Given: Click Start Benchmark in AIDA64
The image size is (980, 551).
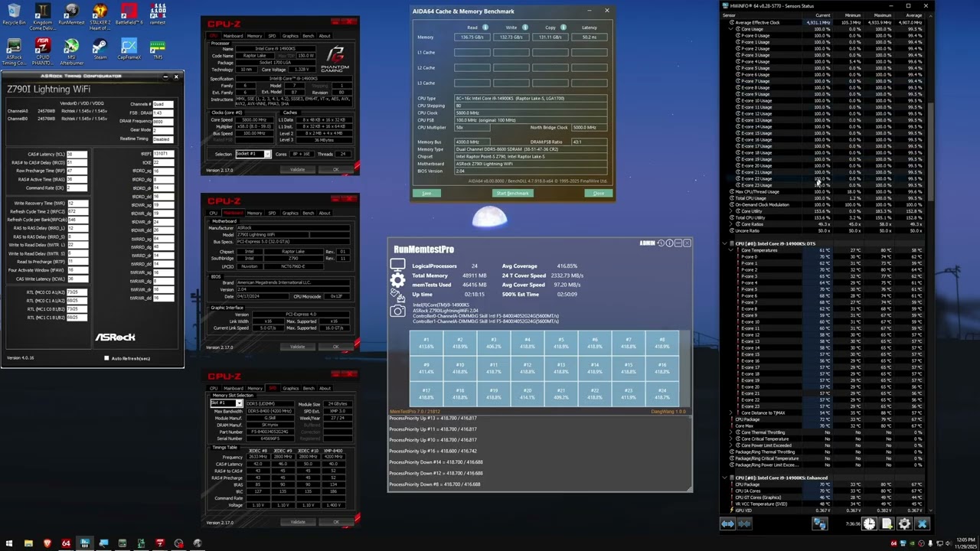Looking at the screenshot, I should pos(512,193).
